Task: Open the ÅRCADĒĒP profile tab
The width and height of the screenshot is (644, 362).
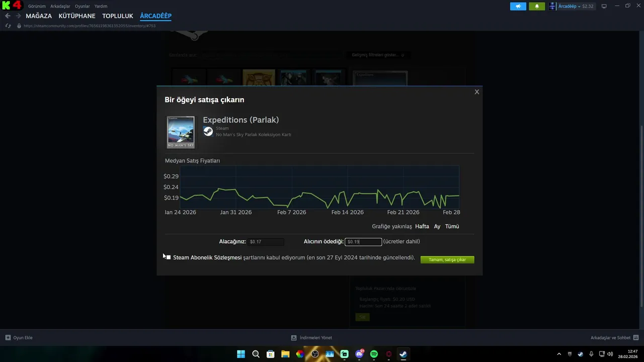Action: coord(156,16)
